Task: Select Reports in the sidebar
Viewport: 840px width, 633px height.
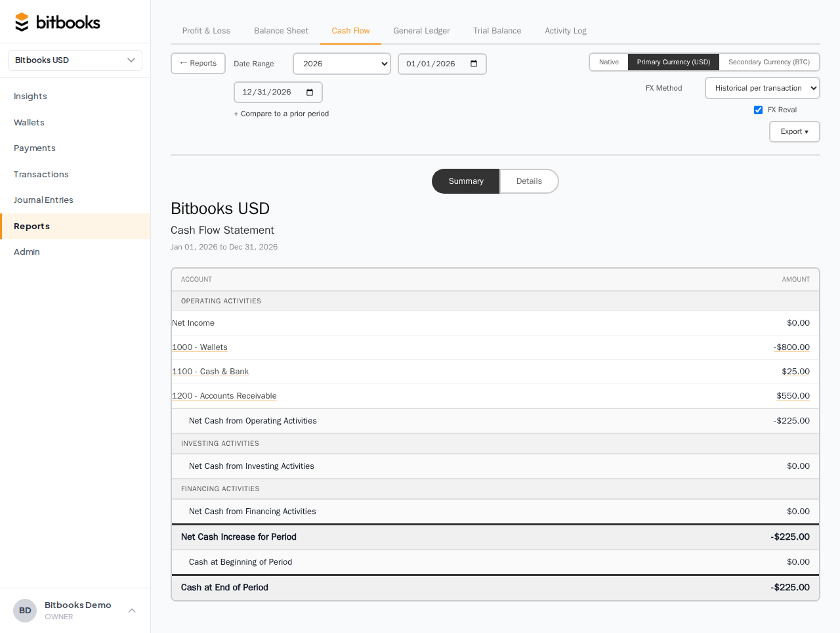Action: (75, 227)
